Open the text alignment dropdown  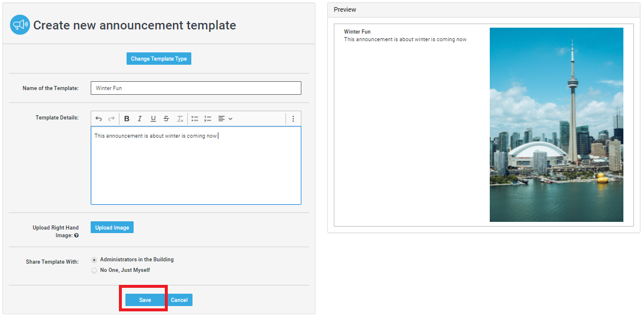pyautogui.click(x=225, y=119)
